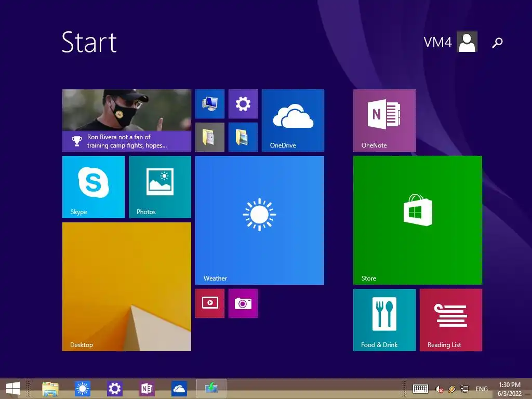Change ENG input language
This screenshot has height=399, width=532.
click(482, 389)
